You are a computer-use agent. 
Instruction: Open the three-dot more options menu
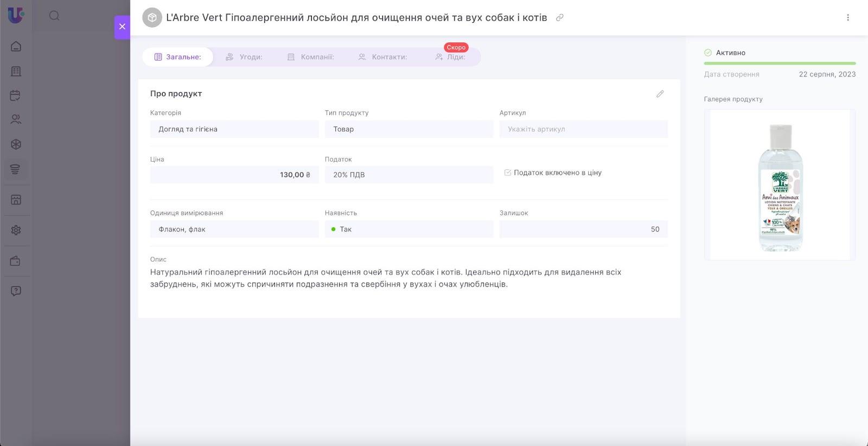coord(848,17)
